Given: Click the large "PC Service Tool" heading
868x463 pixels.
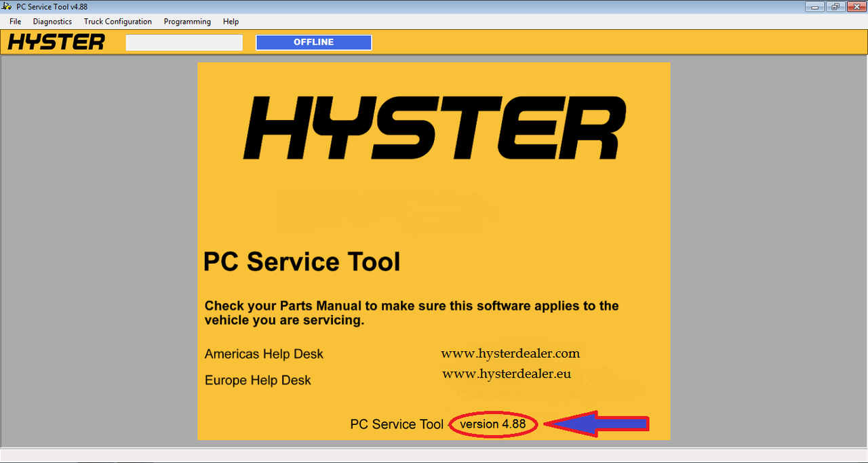Looking at the screenshot, I should (302, 262).
